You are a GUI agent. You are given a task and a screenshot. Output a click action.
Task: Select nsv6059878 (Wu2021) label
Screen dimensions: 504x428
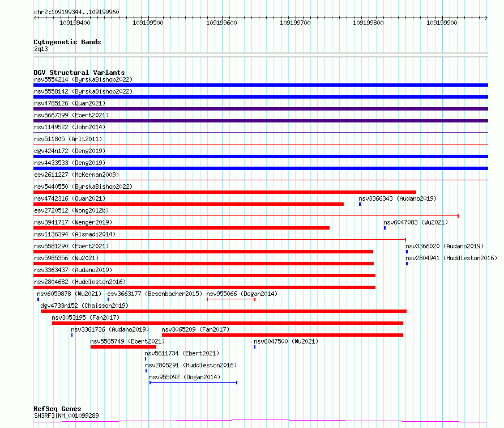tap(69, 294)
